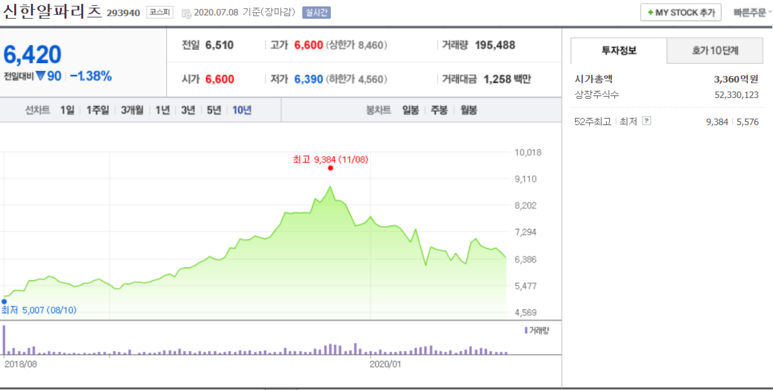Click the 거래량 legend in volume chart
This screenshot has width=773, height=390.
pyautogui.click(x=537, y=330)
